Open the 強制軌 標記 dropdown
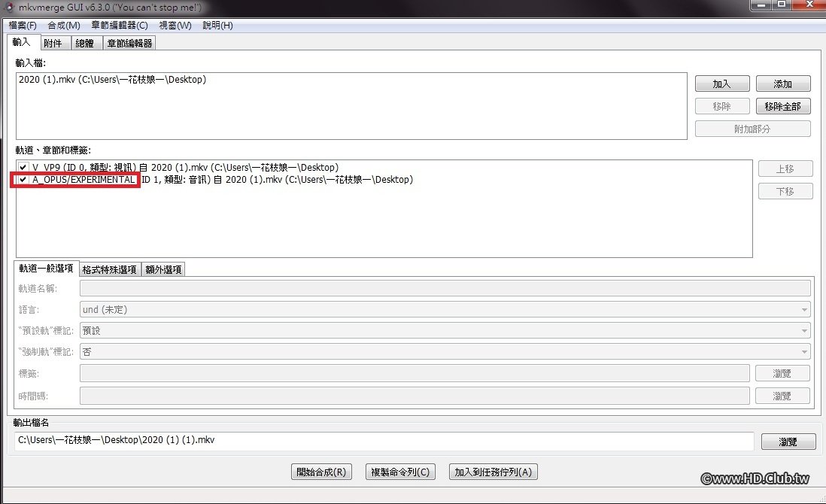This screenshot has width=826, height=504. (x=445, y=352)
